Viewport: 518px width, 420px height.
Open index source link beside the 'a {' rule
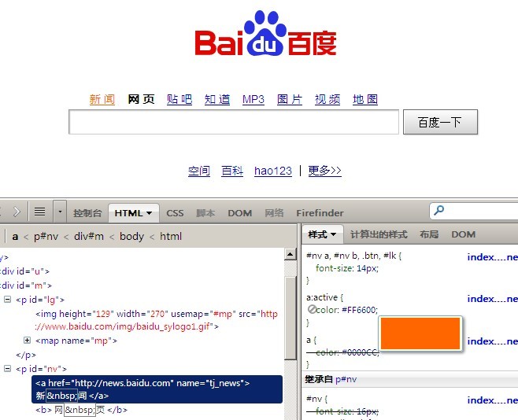point(492,341)
